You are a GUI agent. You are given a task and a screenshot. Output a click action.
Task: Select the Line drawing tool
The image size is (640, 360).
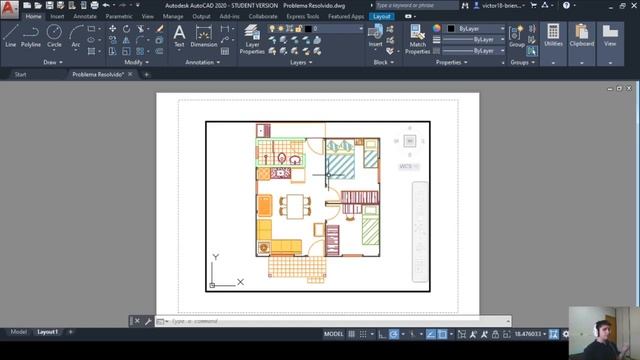point(11,36)
